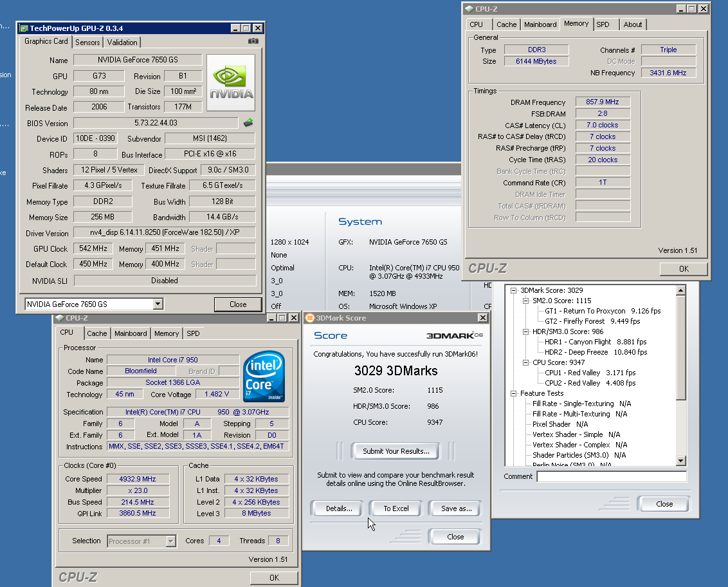Click the Bandwidth value 14.4 GB/s in GPU-Z

coord(223,216)
